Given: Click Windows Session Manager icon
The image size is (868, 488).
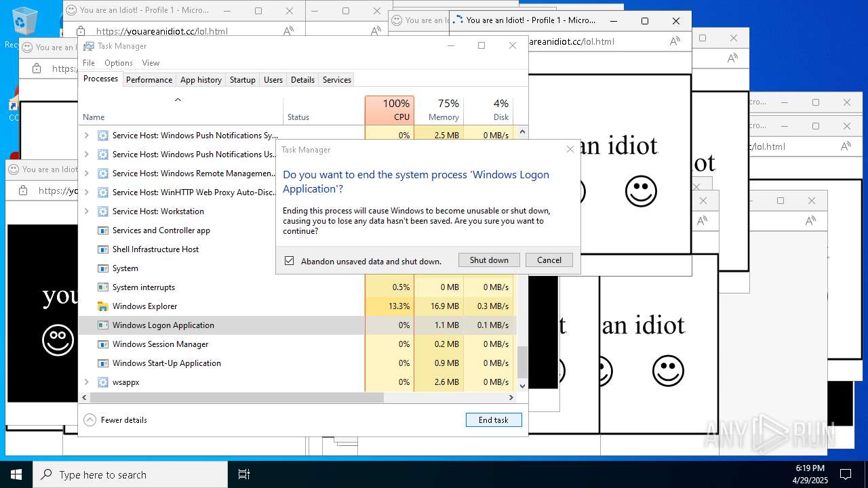Looking at the screenshot, I should click(103, 344).
